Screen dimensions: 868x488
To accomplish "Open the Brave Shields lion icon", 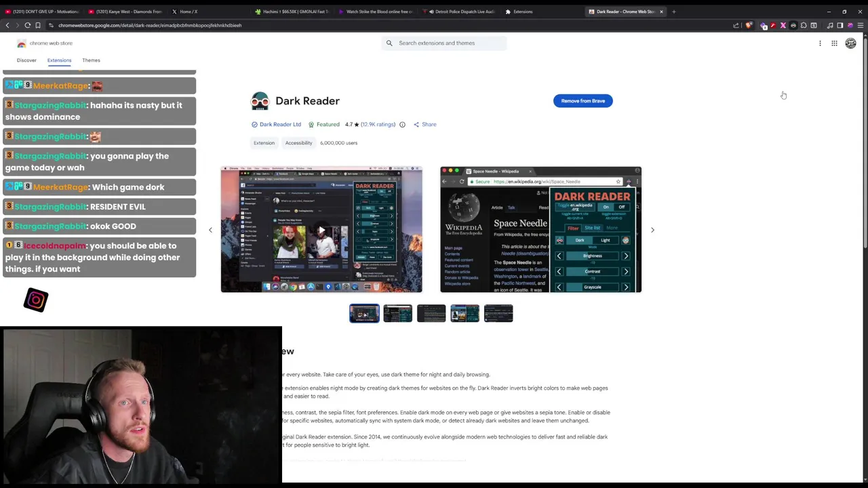I will coord(749,26).
